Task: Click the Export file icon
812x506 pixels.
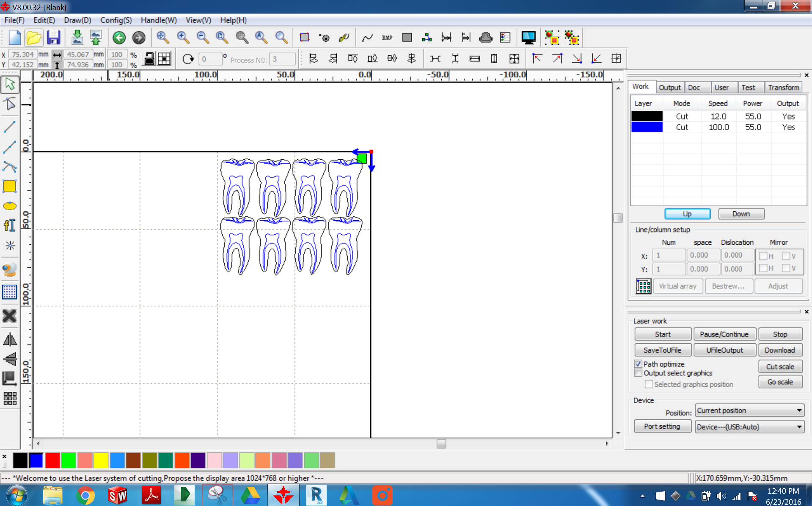Action: pyautogui.click(x=96, y=38)
